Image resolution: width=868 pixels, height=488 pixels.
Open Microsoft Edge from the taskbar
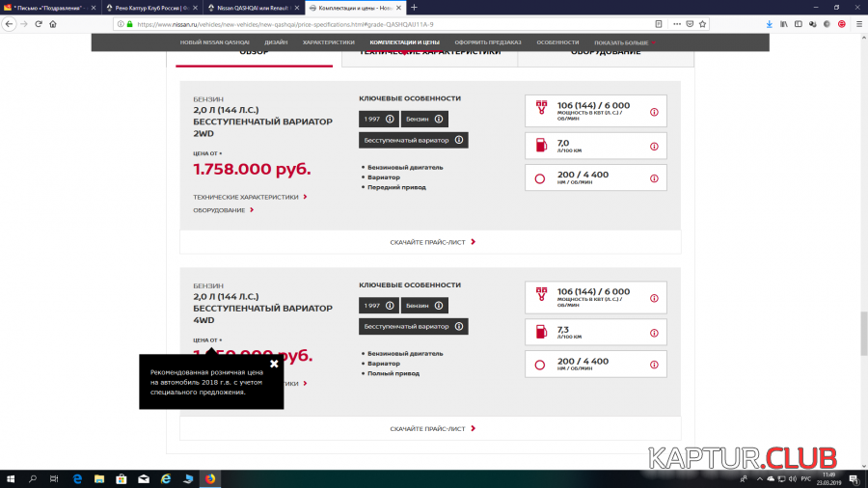(x=77, y=479)
